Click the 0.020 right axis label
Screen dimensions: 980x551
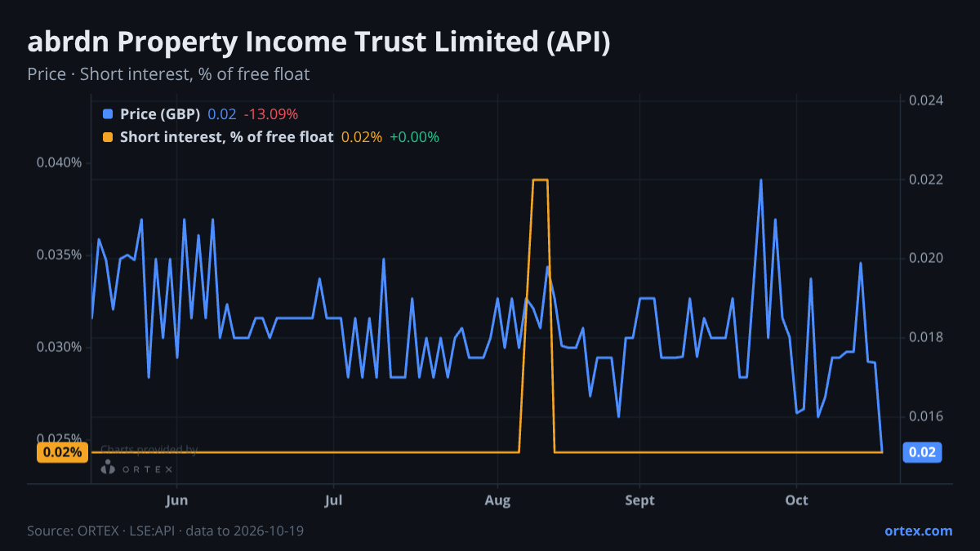(x=927, y=258)
